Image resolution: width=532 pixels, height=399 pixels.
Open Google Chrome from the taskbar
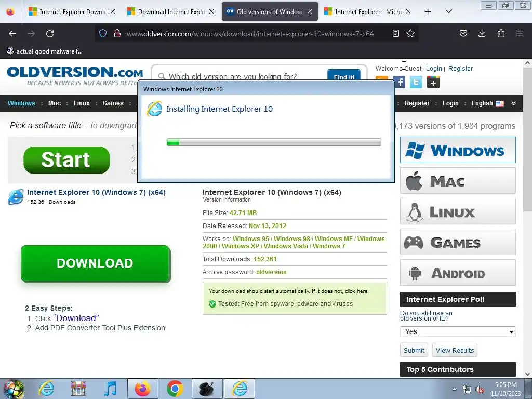pos(175,389)
